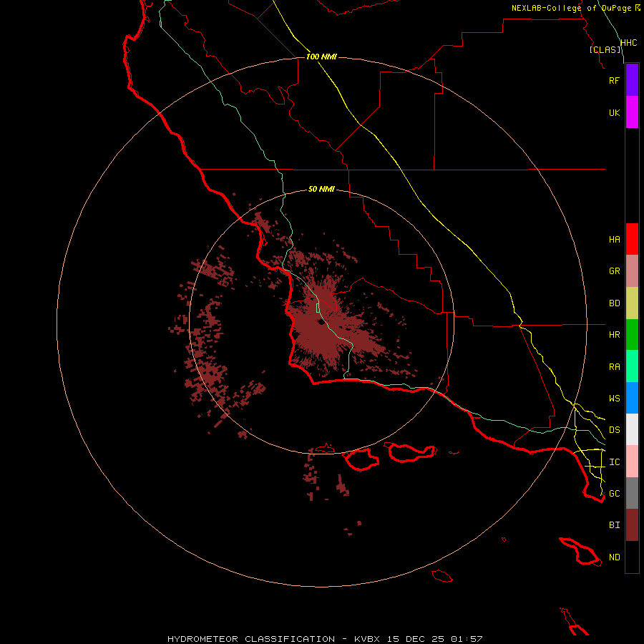This screenshot has width=644, height=644.
Task: Click the BD yellow legend swatch
Action: coord(632,303)
